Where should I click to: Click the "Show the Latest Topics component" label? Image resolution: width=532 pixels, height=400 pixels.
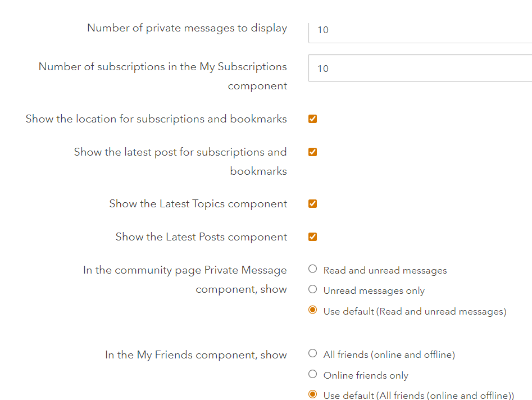[x=198, y=203]
